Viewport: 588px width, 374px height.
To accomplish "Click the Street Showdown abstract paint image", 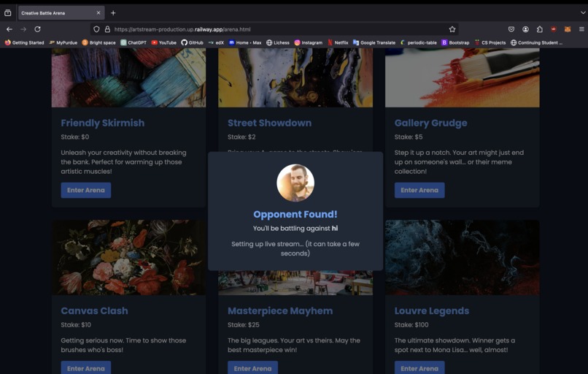I will [x=295, y=77].
